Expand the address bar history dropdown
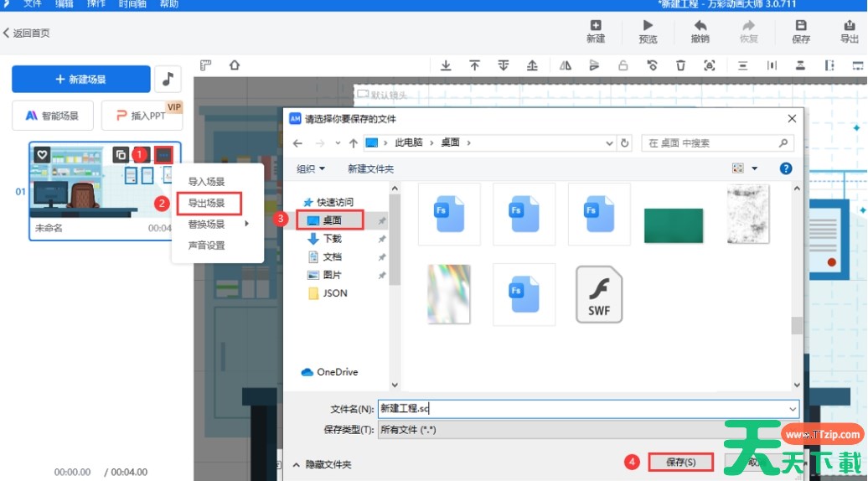868x481 pixels. 609,142
